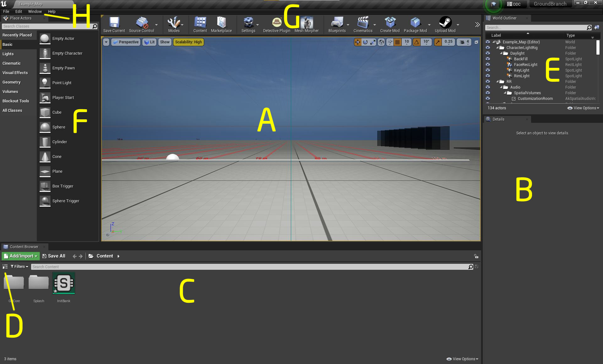Click the Edit menu item
Image resolution: width=603 pixels, height=364 pixels.
(18, 11)
